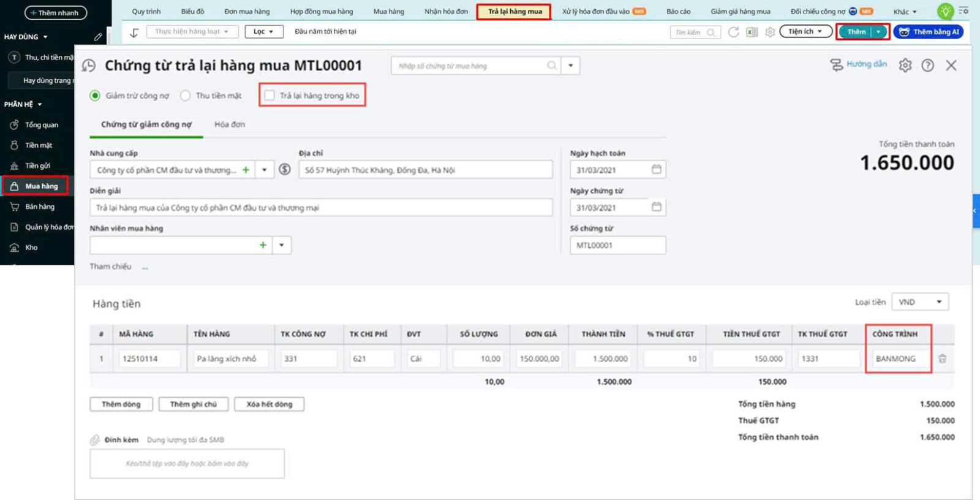Enable Trả lại hàng trong kho checkbox

269,96
